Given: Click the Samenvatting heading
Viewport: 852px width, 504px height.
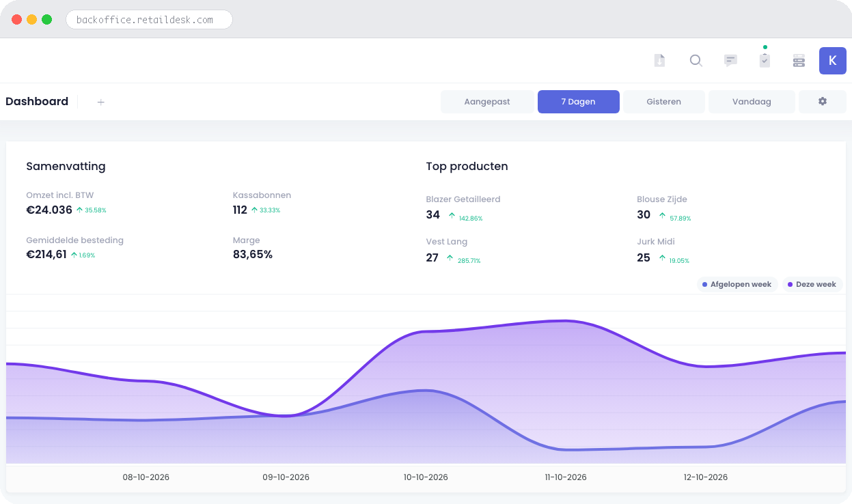Looking at the screenshot, I should click(x=66, y=167).
